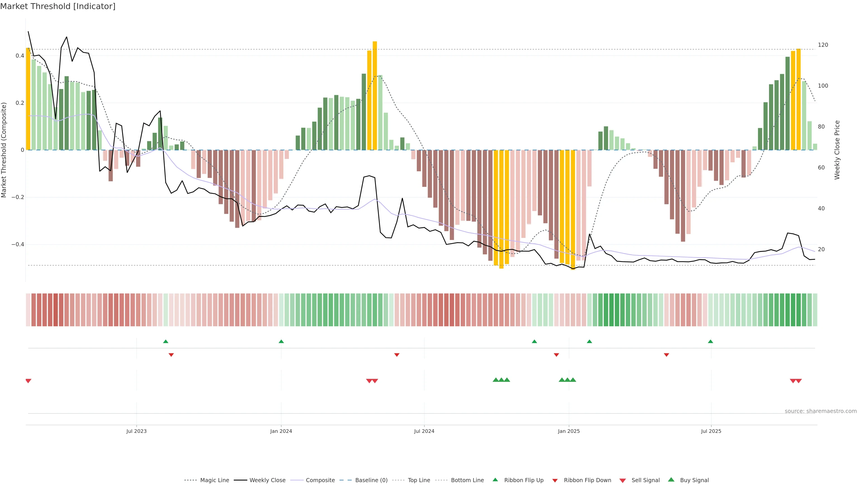Image resolution: width=868 pixels, height=488 pixels.
Task: Click the Sell Signal legend triangle
Action: 623,481
